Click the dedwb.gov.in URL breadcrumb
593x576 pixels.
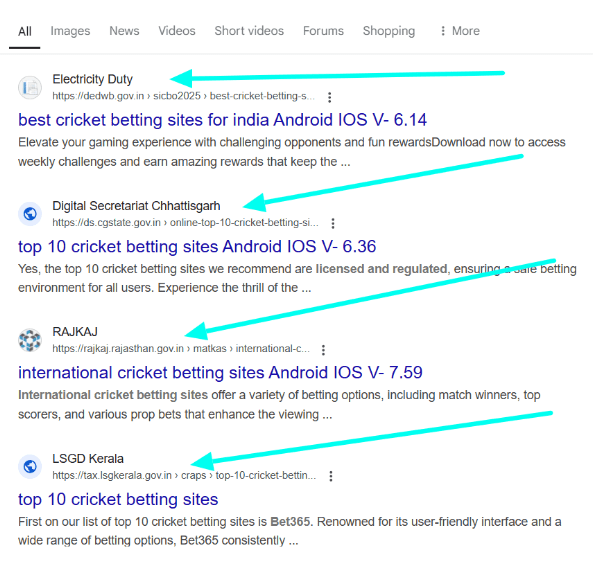(x=183, y=96)
